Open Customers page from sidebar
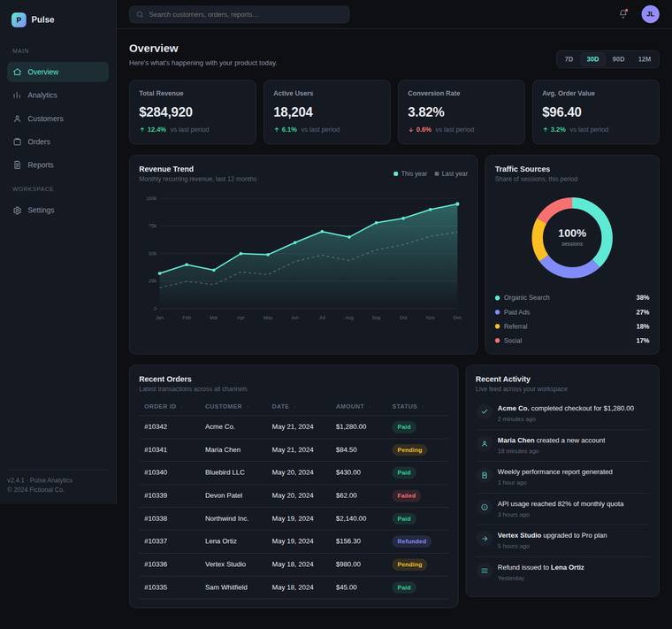672x629 pixels. (x=57, y=119)
